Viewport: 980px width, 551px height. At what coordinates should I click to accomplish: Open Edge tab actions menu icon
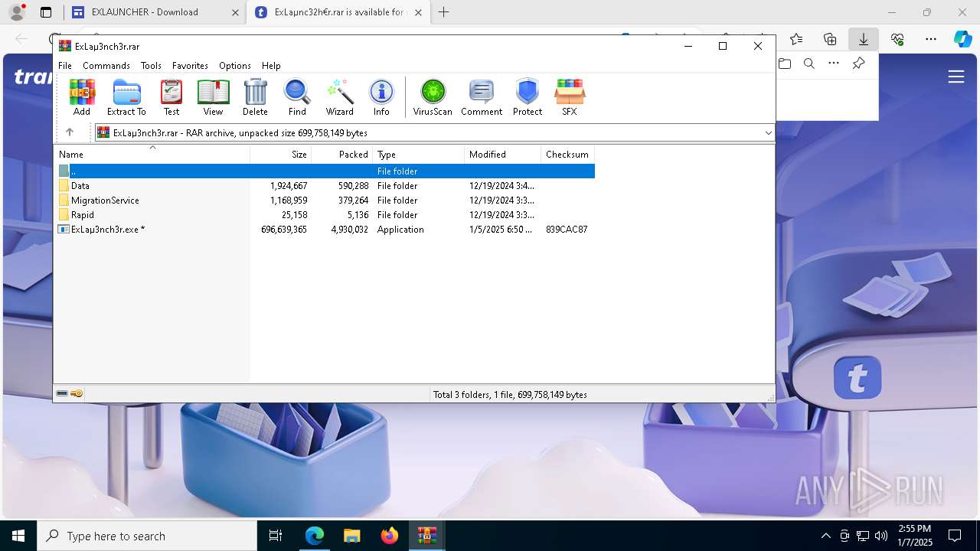tap(46, 11)
